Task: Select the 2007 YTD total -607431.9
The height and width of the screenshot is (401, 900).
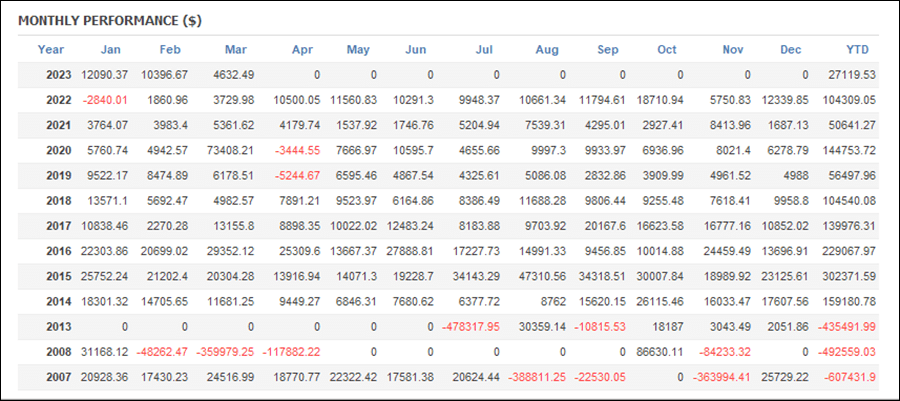Action: 849,377
